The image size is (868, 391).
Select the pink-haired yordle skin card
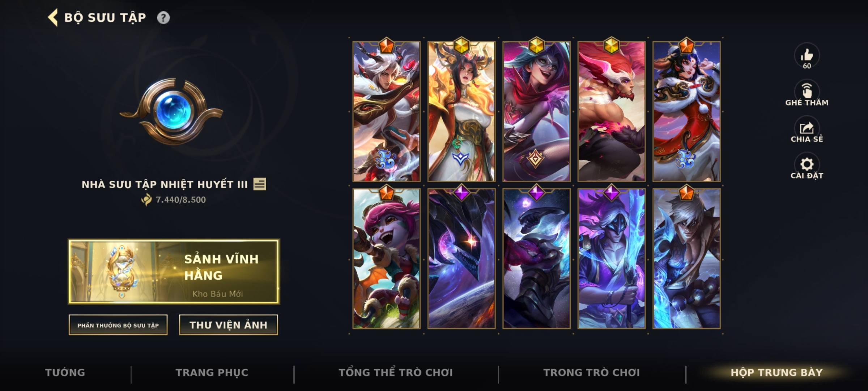(x=387, y=259)
